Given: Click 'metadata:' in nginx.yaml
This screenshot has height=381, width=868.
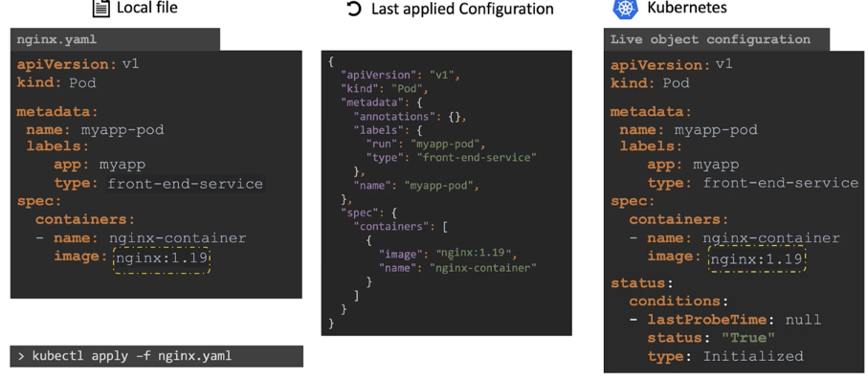Looking at the screenshot, I should point(57,112).
